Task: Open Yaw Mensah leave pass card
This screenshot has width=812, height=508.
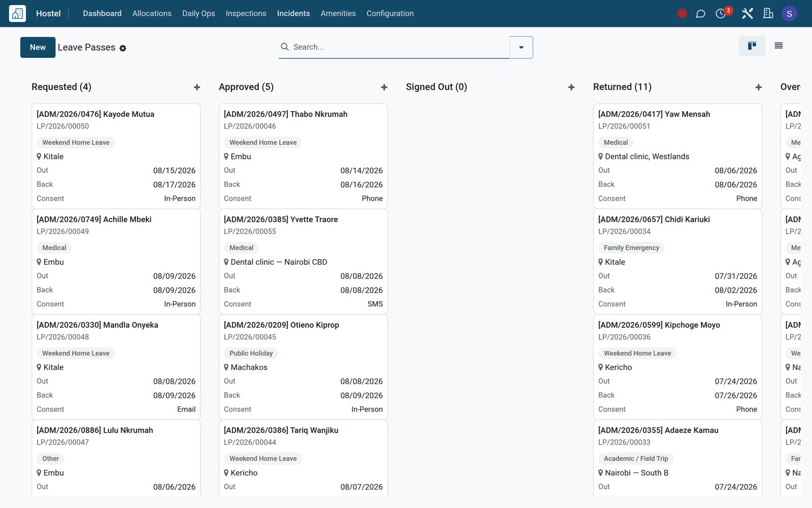Action: (x=678, y=156)
